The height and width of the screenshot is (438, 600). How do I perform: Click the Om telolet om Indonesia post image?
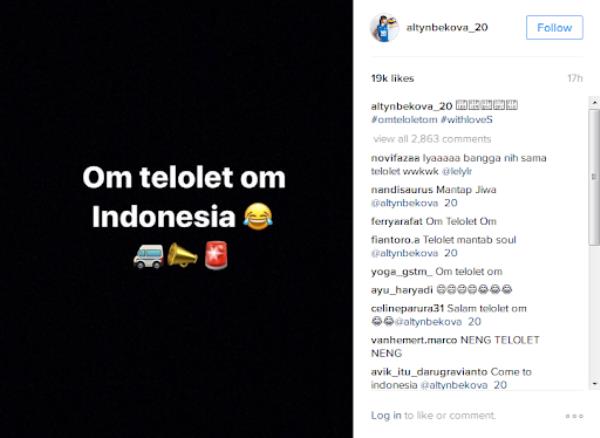pos(176,219)
